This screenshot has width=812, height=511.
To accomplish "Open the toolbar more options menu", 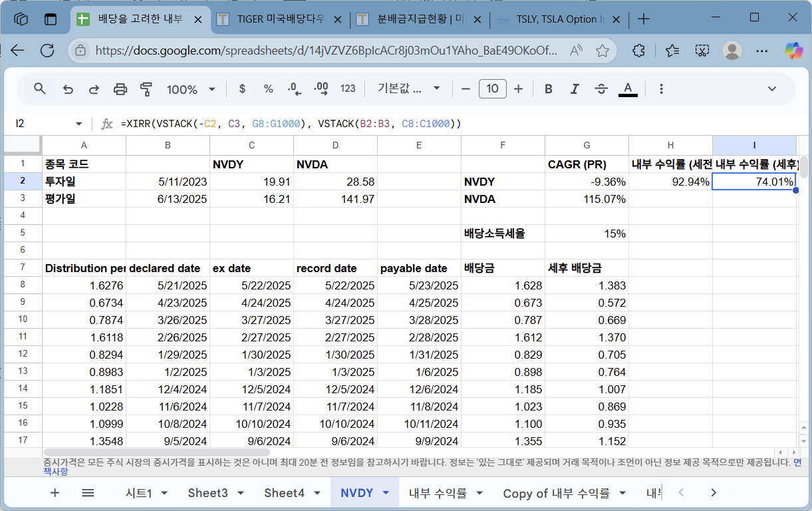I will (661, 88).
